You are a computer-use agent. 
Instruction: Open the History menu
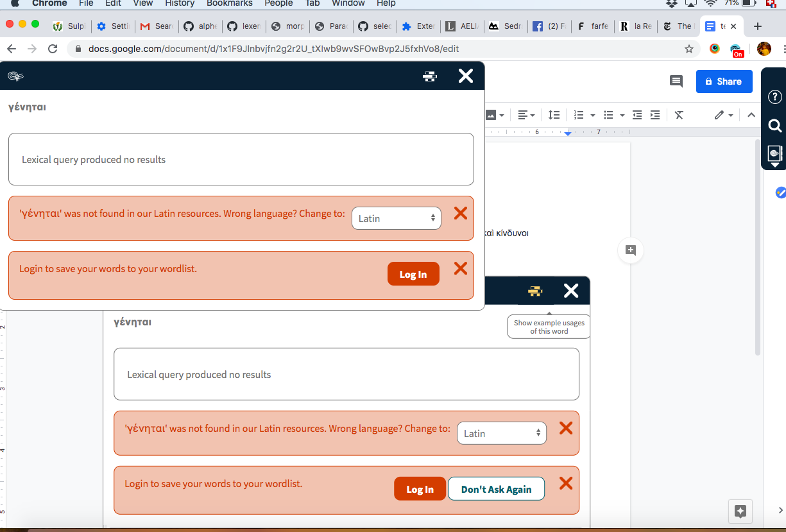pos(179,4)
